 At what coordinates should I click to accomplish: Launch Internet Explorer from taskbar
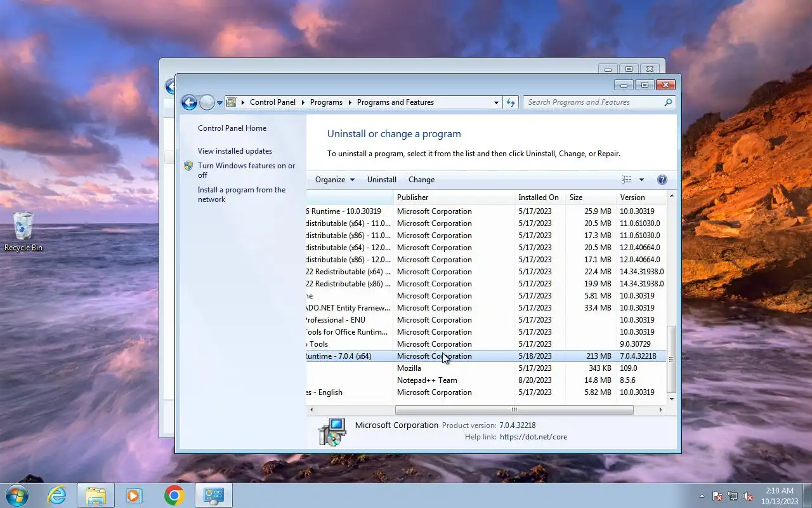pos(57,495)
